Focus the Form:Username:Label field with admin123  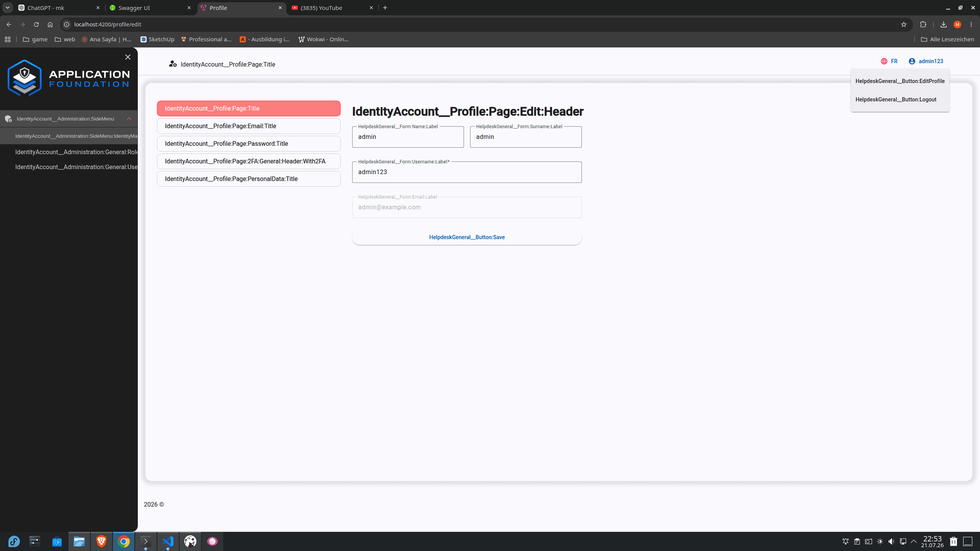(467, 172)
